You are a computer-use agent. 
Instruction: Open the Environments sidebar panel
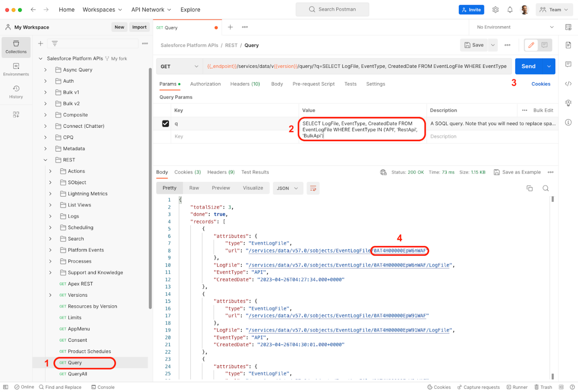16,69
